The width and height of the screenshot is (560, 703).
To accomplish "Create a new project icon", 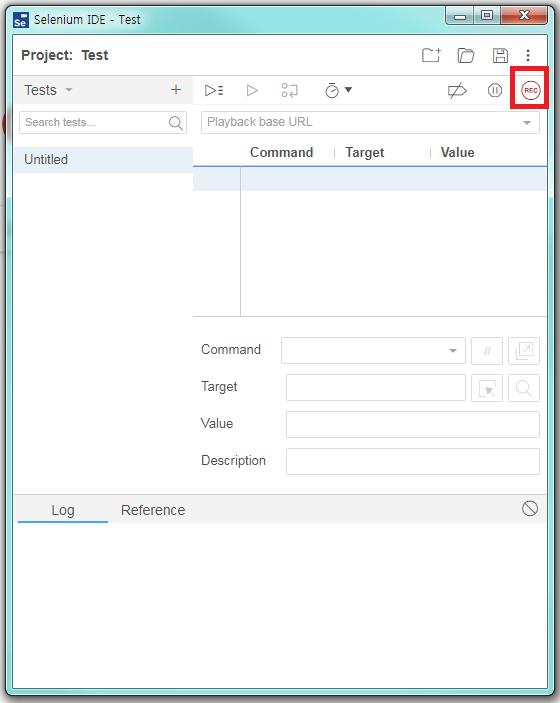I will click(x=431, y=55).
